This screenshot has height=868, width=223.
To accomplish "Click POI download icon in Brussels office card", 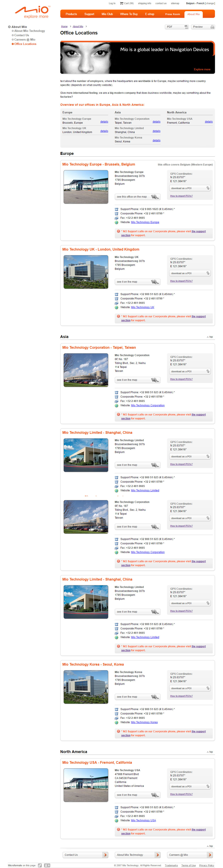I will (208, 188).
